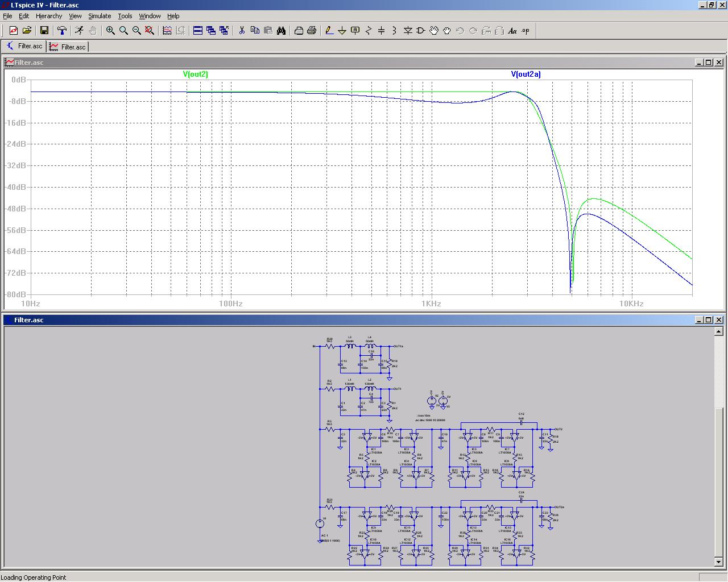Open the Simulate menu

[x=100, y=16]
